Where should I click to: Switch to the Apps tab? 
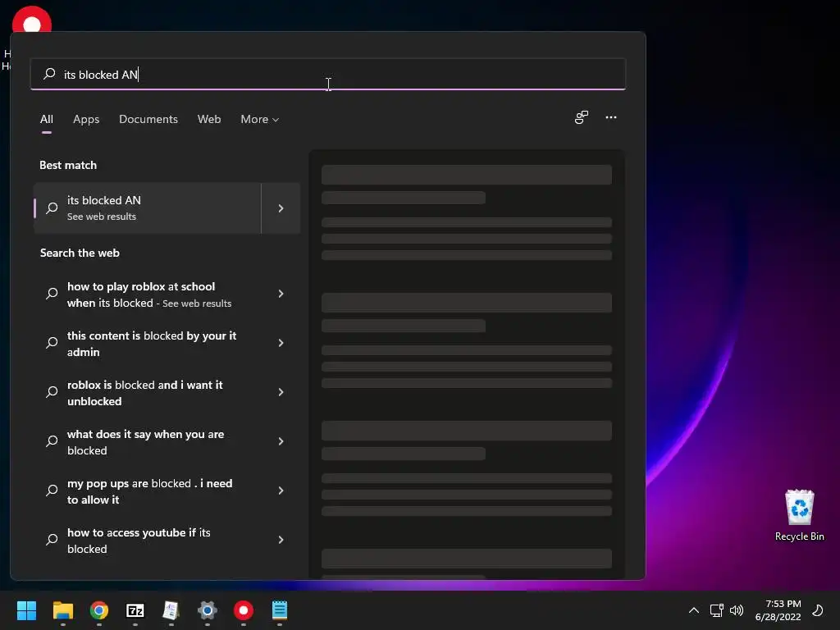click(x=86, y=119)
